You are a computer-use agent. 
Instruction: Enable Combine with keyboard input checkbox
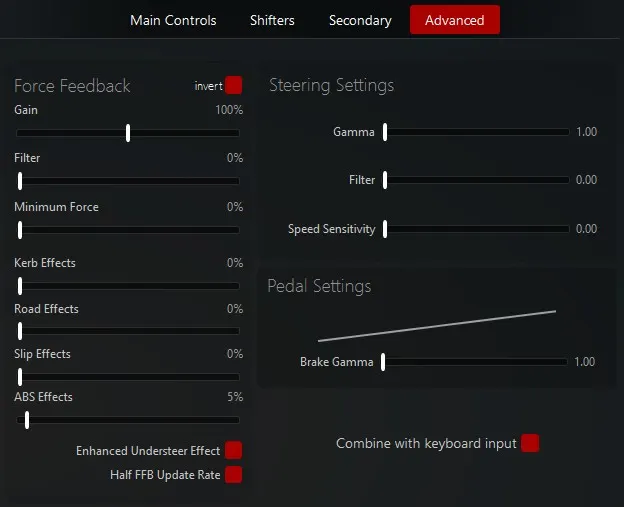click(530, 443)
